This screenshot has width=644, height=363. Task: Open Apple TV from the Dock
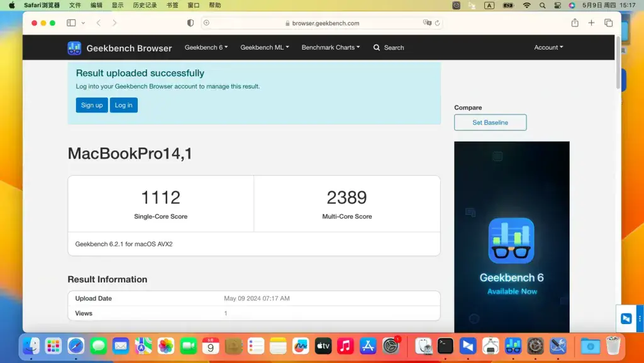point(323,346)
